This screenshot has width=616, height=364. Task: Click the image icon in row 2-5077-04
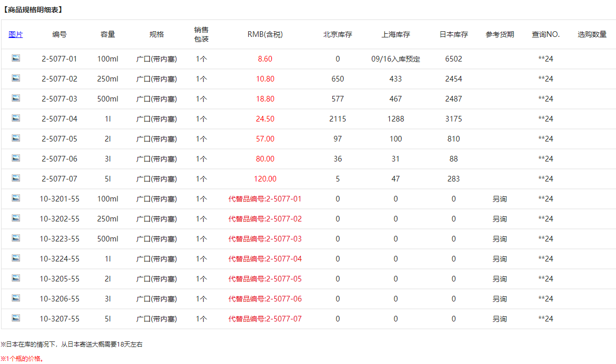tap(16, 118)
